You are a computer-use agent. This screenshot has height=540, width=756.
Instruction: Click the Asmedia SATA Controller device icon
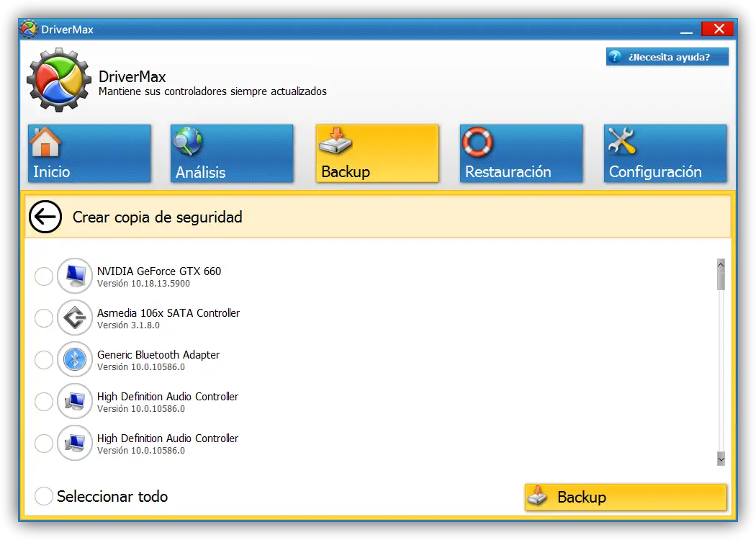tap(75, 318)
